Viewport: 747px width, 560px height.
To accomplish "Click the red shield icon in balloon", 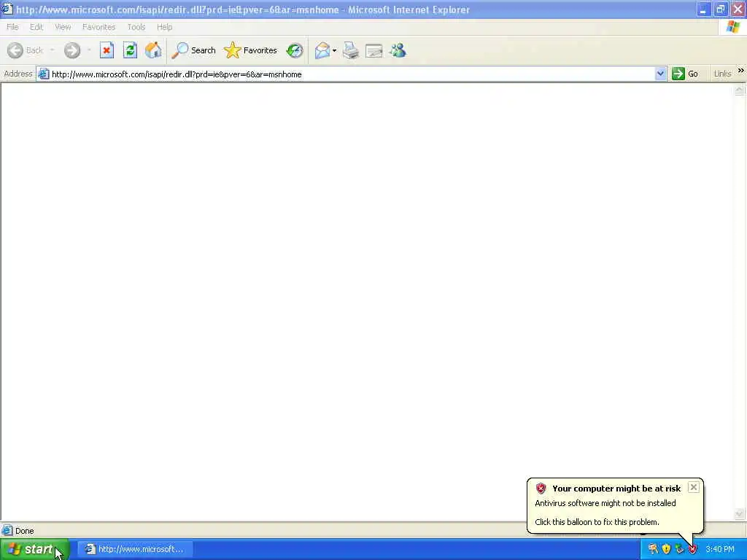I will pyautogui.click(x=541, y=488).
